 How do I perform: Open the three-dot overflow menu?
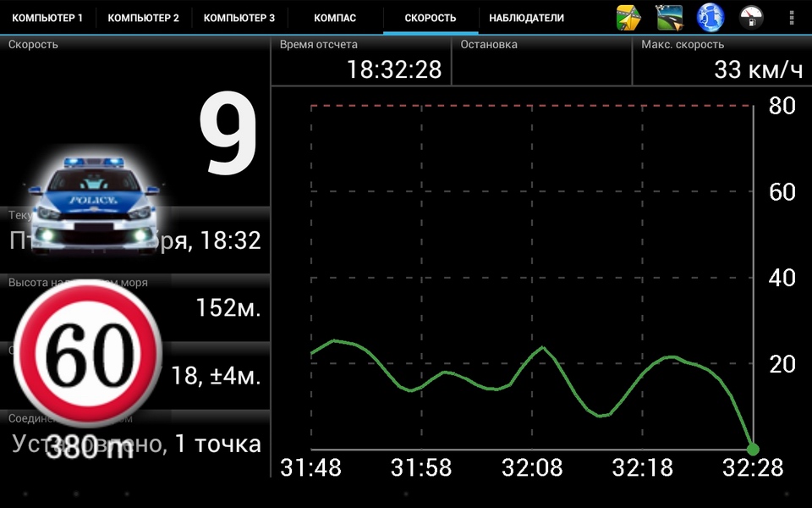click(792, 18)
